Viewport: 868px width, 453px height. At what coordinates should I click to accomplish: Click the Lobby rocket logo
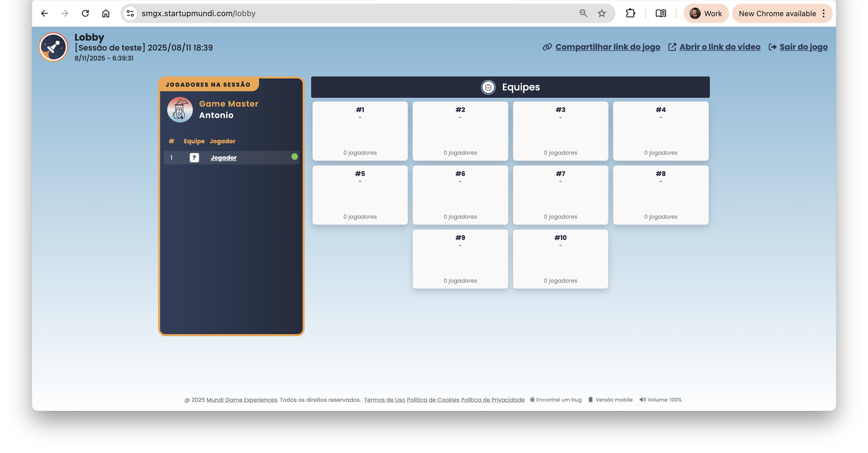click(53, 47)
